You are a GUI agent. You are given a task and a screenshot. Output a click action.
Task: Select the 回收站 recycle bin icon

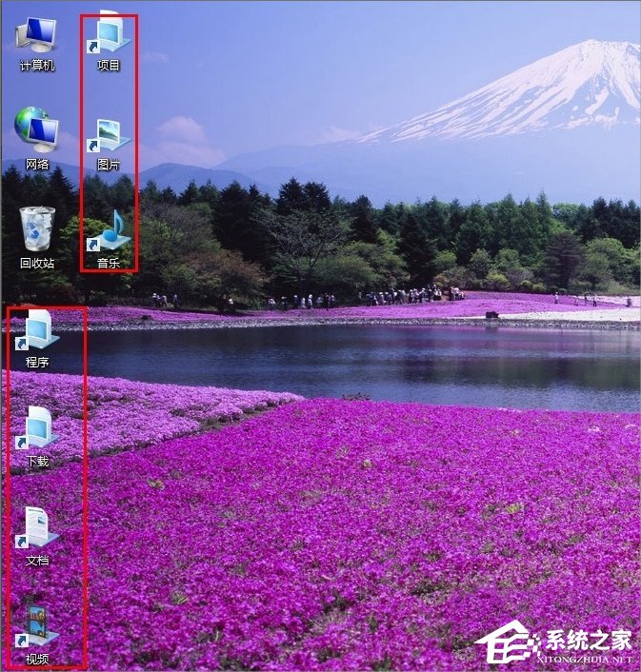37,228
